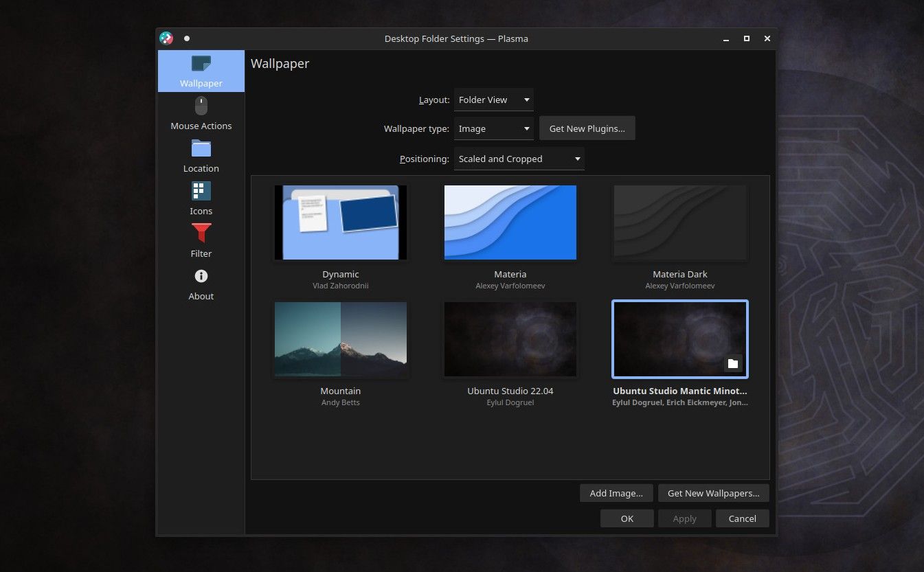Select the Ubuntu Studio 22.04 wallpaper
The image size is (924, 572).
[510, 339]
